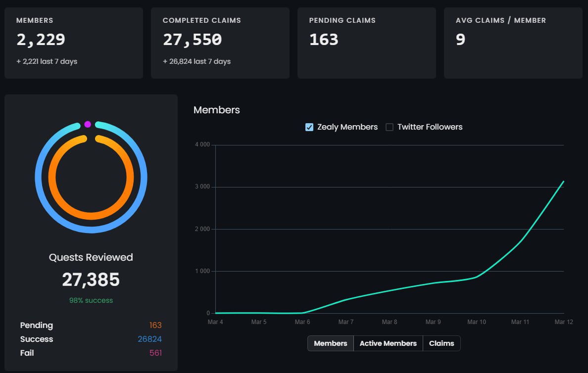Viewport: 588px width, 373px height.
Task: Open the PENDING CLAIMS card
Action: point(366,43)
